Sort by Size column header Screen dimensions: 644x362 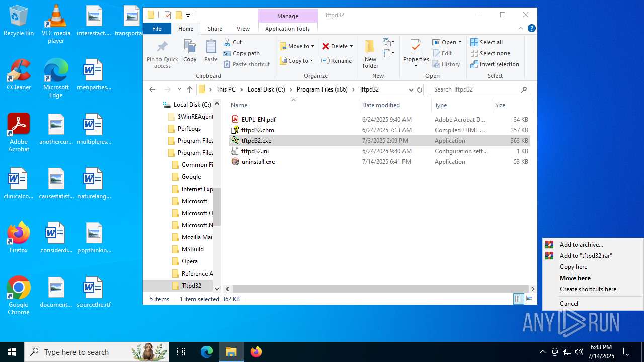coord(511,105)
